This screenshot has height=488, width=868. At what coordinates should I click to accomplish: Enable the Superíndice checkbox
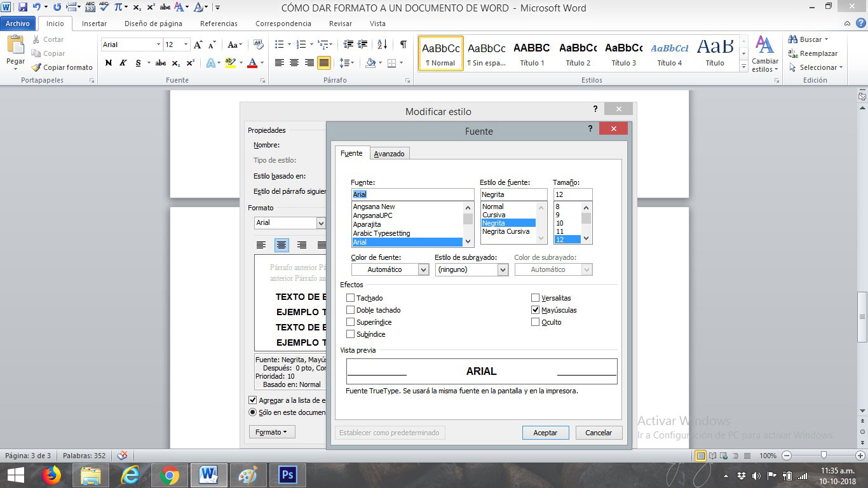(351, 322)
